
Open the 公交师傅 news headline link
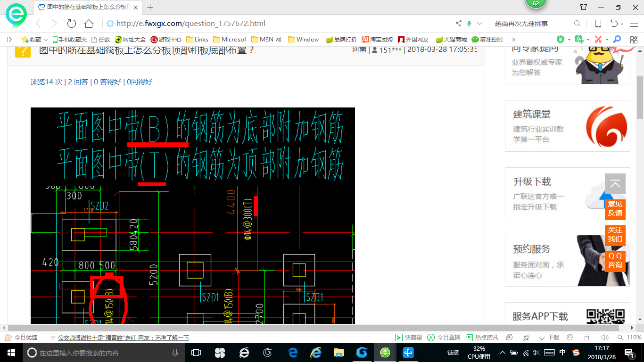[x=124, y=337]
